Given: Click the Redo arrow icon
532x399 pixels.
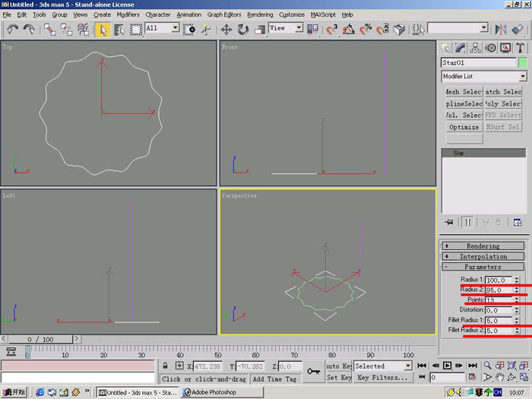Looking at the screenshot, I should (29, 30).
